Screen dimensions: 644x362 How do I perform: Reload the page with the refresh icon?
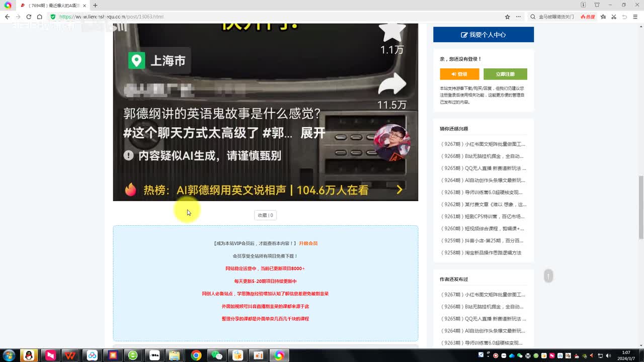pyautogui.click(x=29, y=17)
